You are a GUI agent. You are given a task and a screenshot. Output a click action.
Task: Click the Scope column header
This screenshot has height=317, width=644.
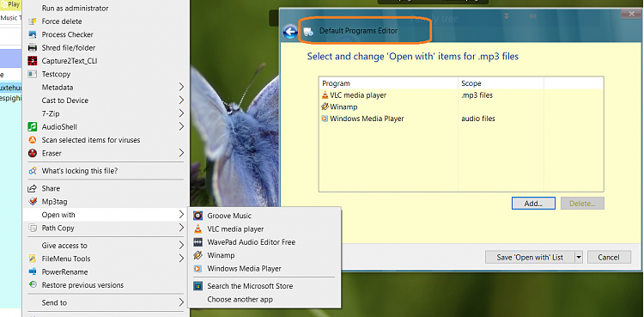click(501, 83)
